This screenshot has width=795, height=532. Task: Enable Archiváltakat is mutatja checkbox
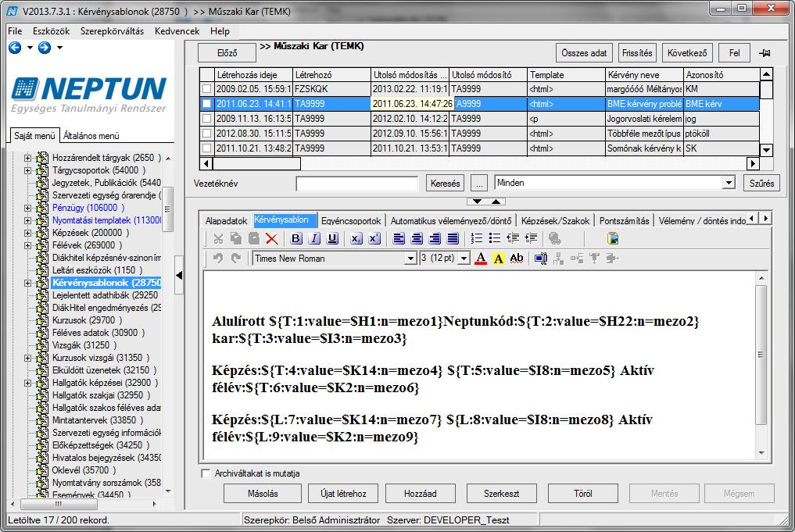coord(206,473)
